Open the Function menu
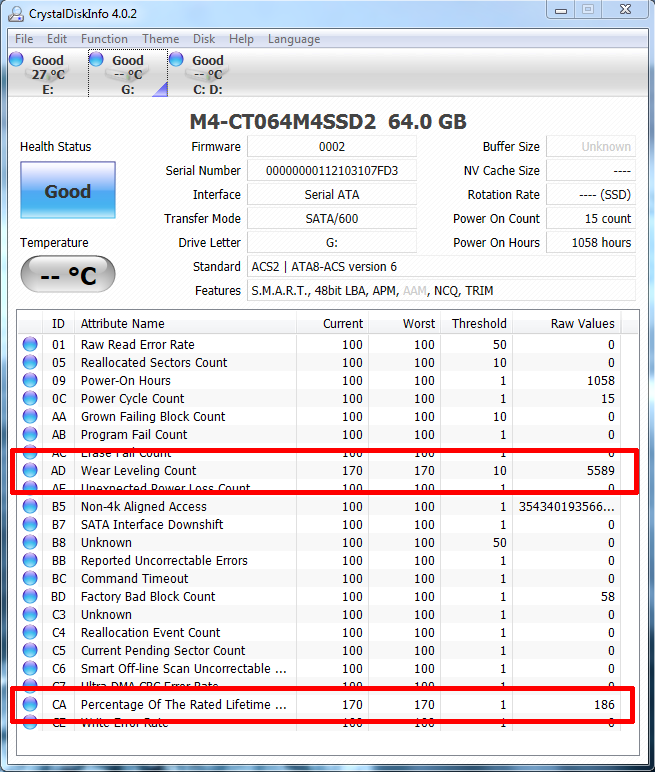655x772 pixels. [x=104, y=39]
